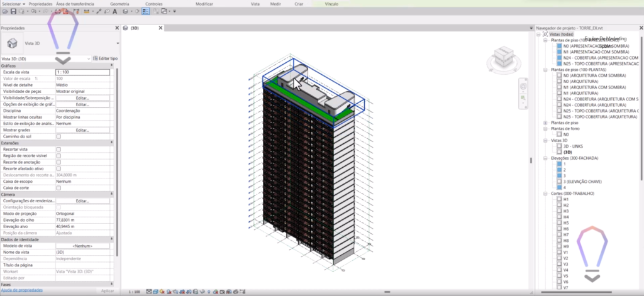Click the highlighted thin lines toolbar icon

pos(145,11)
